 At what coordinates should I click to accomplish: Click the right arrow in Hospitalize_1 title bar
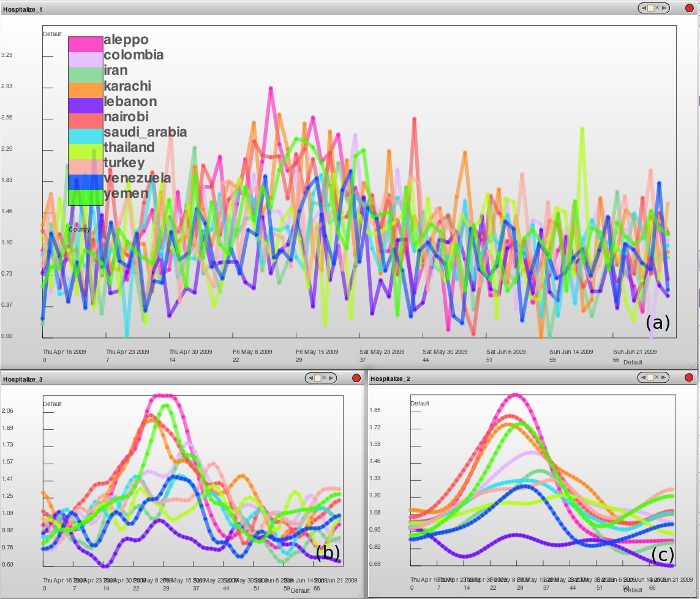click(x=665, y=8)
